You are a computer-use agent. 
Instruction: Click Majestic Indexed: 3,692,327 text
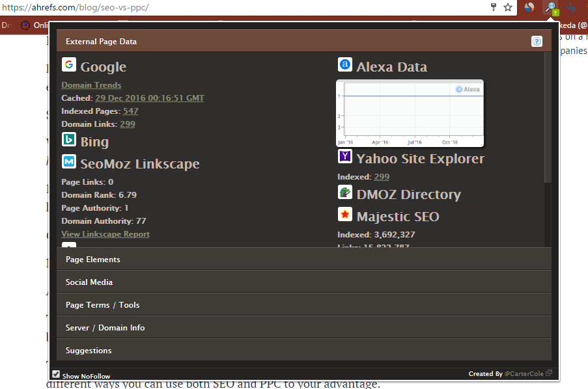[x=376, y=235]
